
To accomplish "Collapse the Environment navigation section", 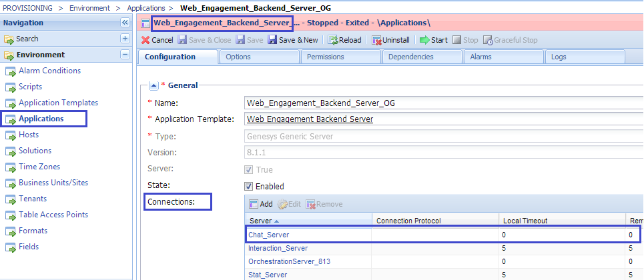I will (x=125, y=55).
